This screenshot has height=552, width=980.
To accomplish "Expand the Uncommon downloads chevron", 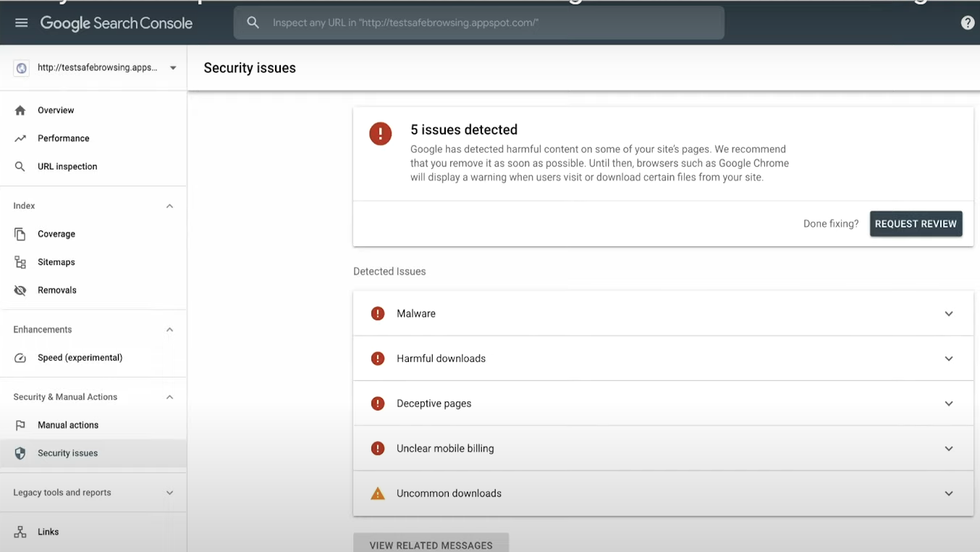I will pyautogui.click(x=949, y=493).
